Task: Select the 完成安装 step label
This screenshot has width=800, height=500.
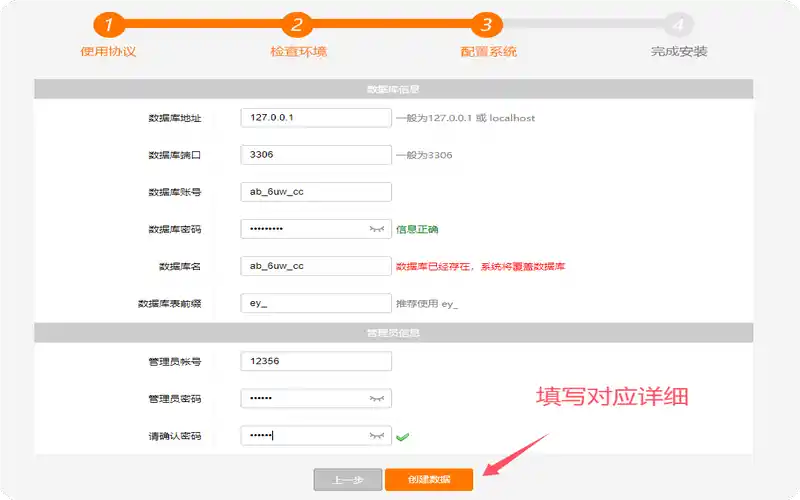Action: [x=679, y=52]
